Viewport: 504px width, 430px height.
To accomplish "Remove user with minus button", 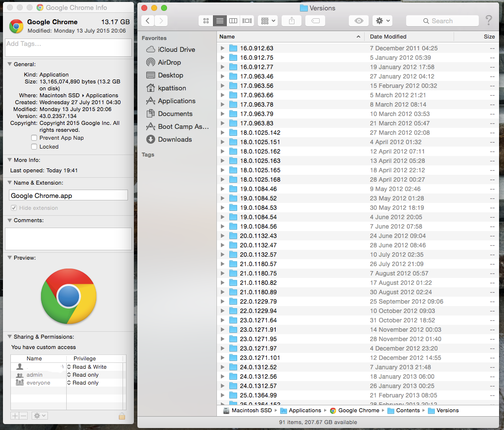I will 23,416.
